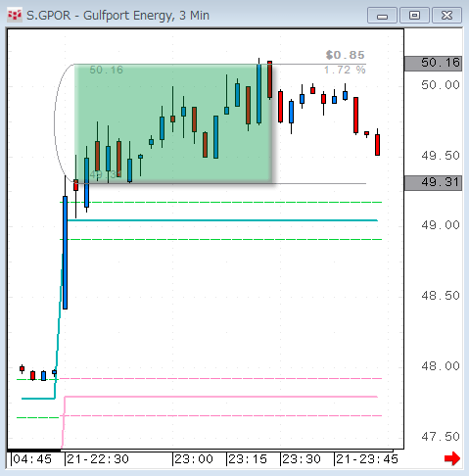Click the 23:15 time axis label
This screenshot has width=469, height=476.
(248, 459)
